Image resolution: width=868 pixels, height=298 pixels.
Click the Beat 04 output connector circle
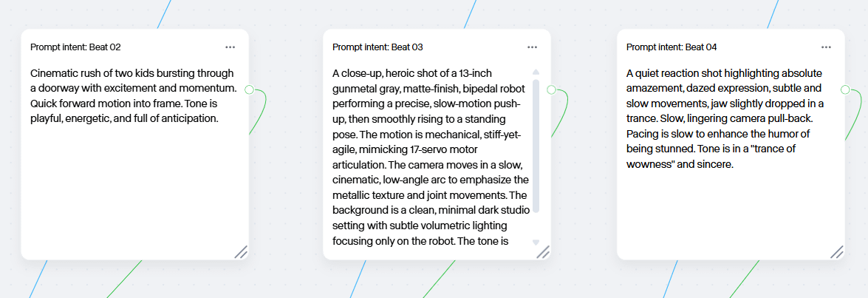coord(845,89)
